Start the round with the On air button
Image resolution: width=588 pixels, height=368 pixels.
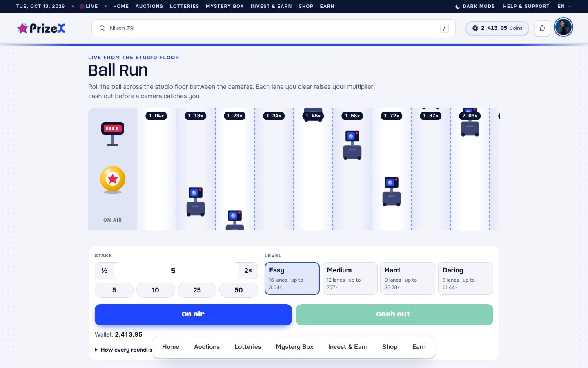coord(193,314)
